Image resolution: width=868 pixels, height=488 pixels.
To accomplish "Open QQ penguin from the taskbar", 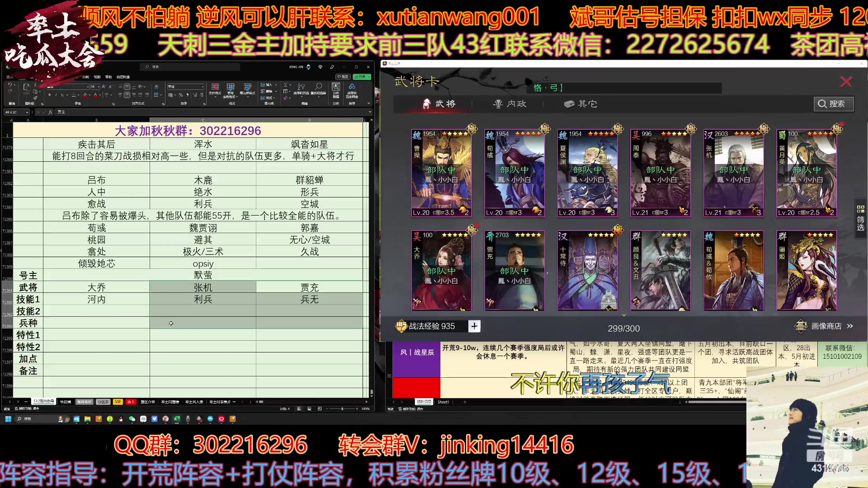I will pos(121,419).
